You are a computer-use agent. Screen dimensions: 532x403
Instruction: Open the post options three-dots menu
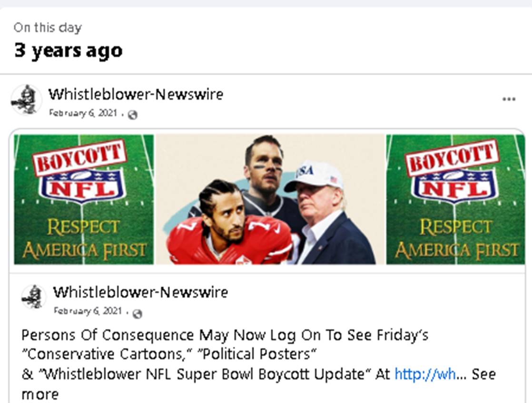pos(509,99)
